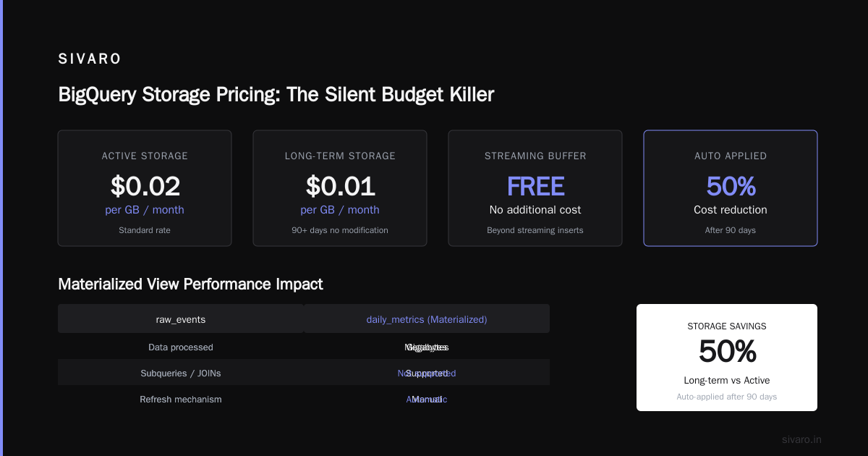This screenshot has height=456, width=868.
Task: Click the SIVARO brand logo text
Action: [90, 59]
